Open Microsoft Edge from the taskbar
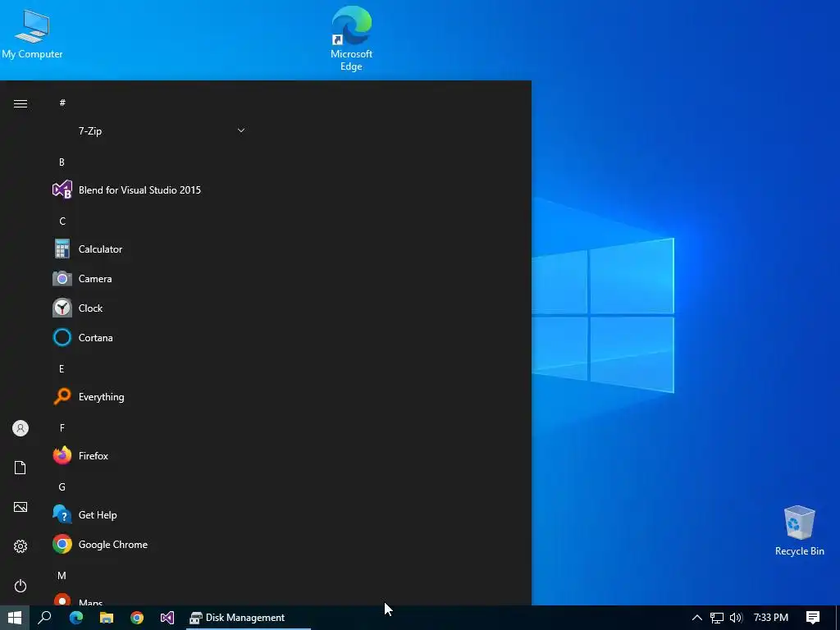The image size is (840, 630). [76, 618]
